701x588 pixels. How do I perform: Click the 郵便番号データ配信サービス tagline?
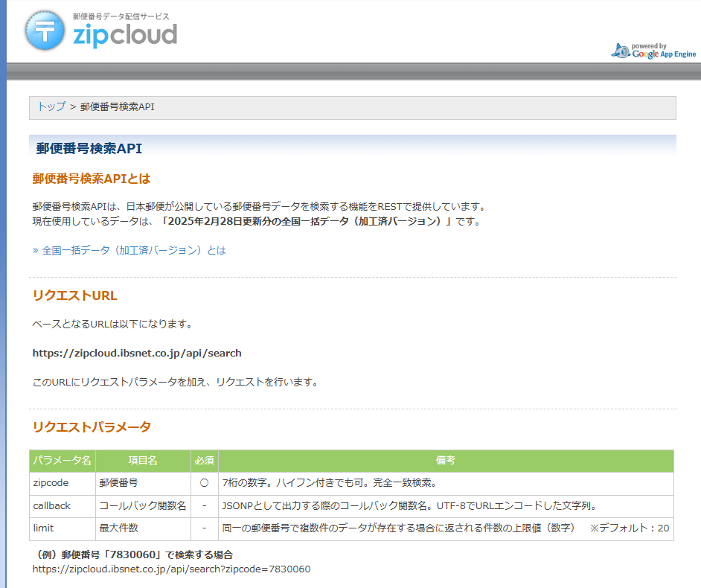121,16
